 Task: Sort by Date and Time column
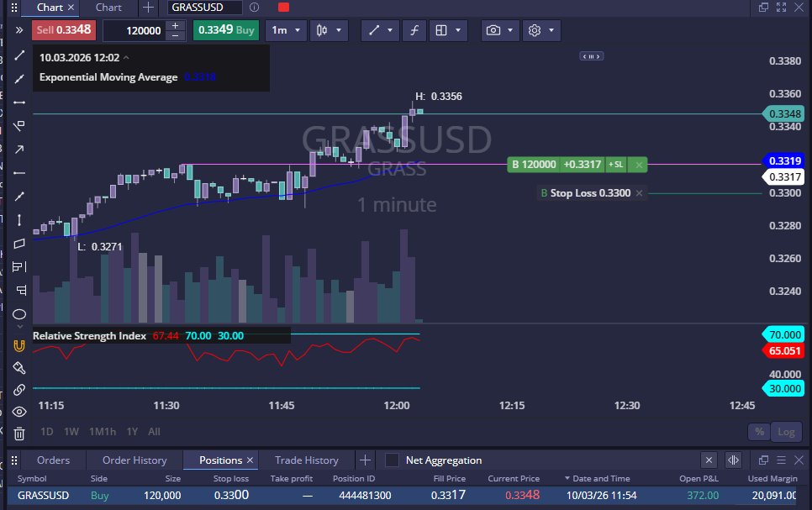point(601,479)
